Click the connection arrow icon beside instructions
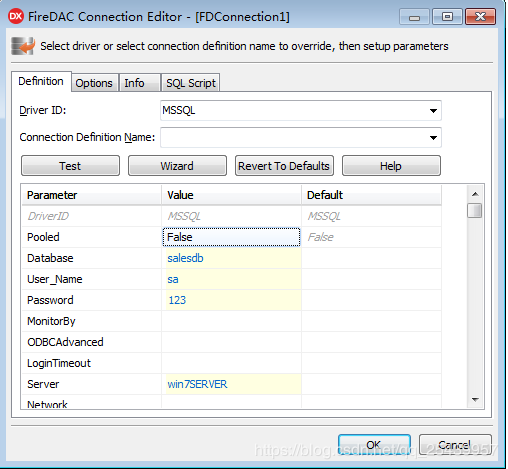 [23, 46]
